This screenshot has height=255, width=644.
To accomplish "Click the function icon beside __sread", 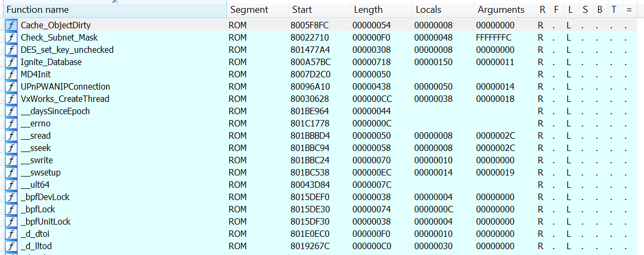I will (x=11, y=136).
